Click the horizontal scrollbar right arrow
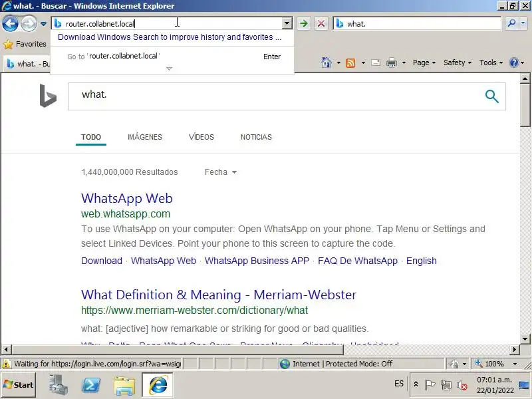This screenshot has width=532, height=399. tap(515, 349)
